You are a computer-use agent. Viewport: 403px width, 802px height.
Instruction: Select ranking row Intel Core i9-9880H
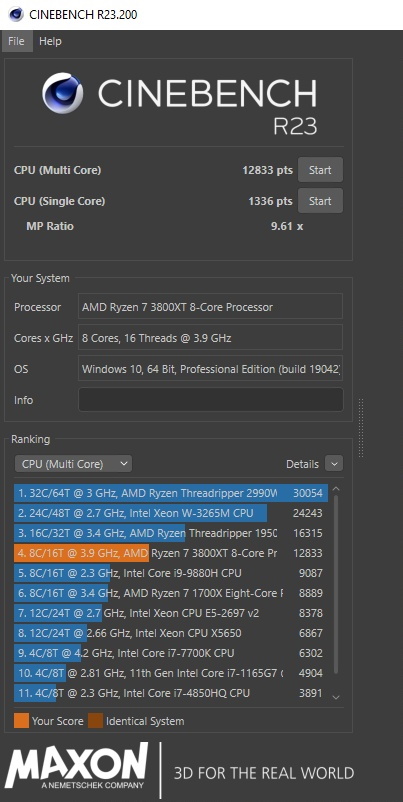coord(171,573)
